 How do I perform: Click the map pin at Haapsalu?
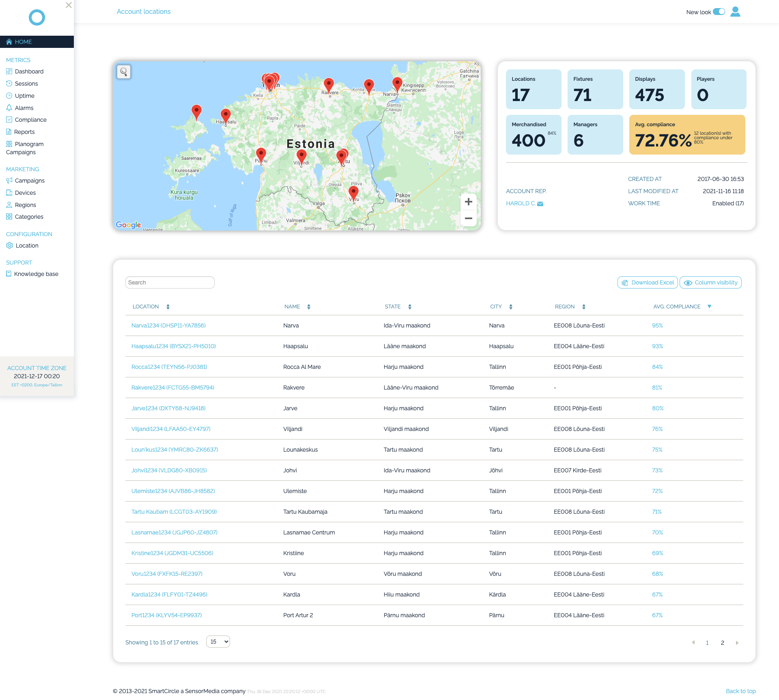coord(226,116)
